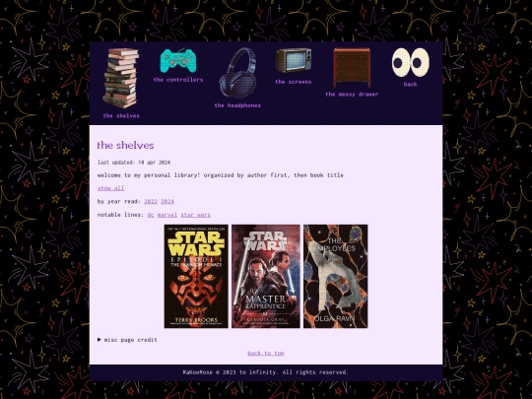532x399 pixels.
Task: Open the 'marvel' notable line link
Action: tap(167, 215)
